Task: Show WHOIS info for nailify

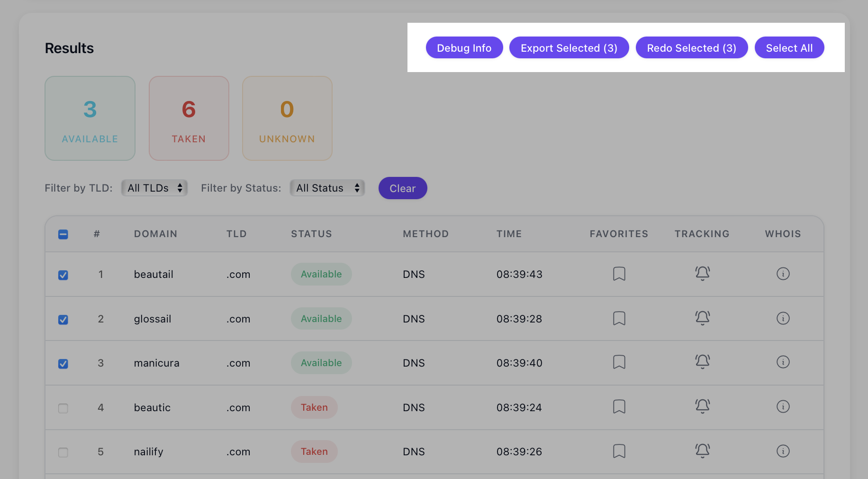Action: pyautogui.click(x=783, y=451)
